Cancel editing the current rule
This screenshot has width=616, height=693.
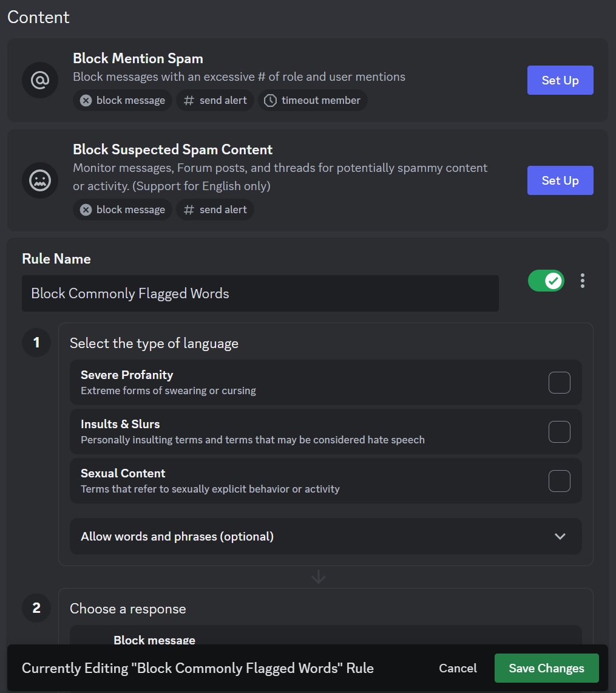tap(458, 667)
